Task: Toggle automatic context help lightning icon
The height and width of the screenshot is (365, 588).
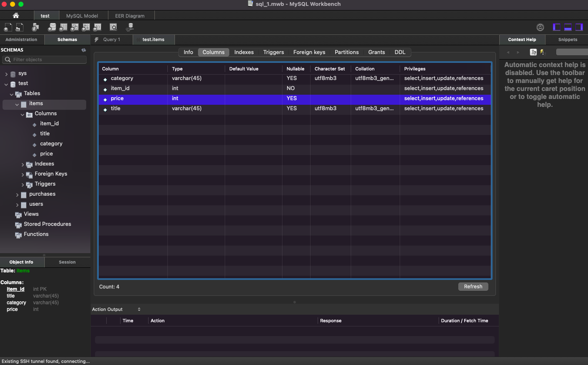Action: pos(542,52)
